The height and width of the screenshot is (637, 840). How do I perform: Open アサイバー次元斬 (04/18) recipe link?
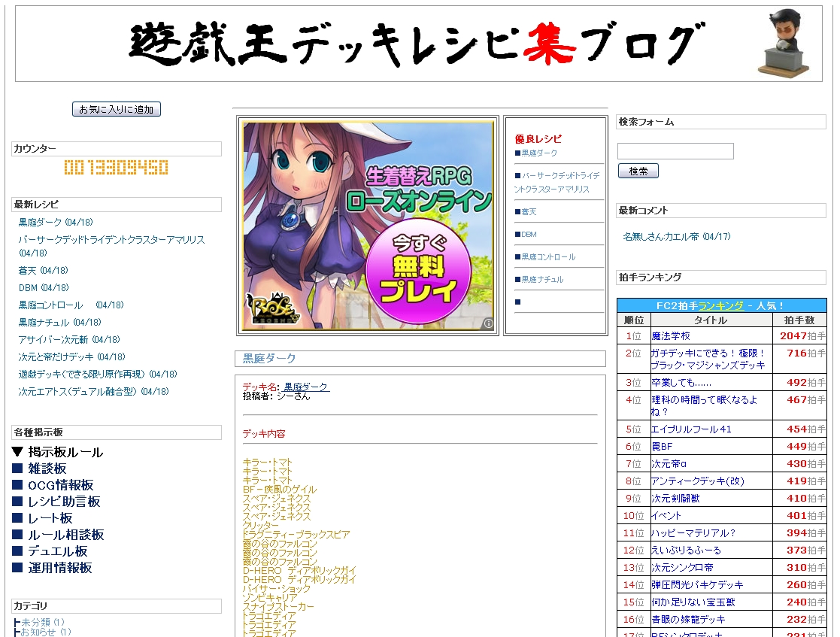(69, 340)
